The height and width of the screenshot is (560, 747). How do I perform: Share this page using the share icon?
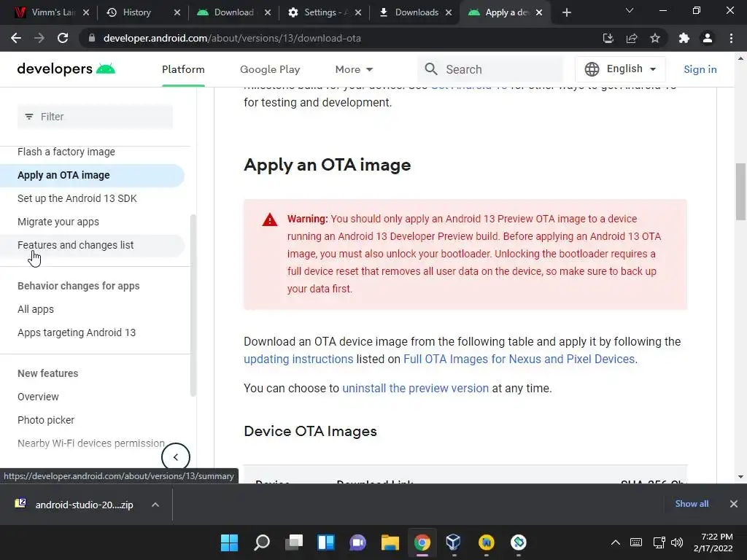(x=632, y=38)
